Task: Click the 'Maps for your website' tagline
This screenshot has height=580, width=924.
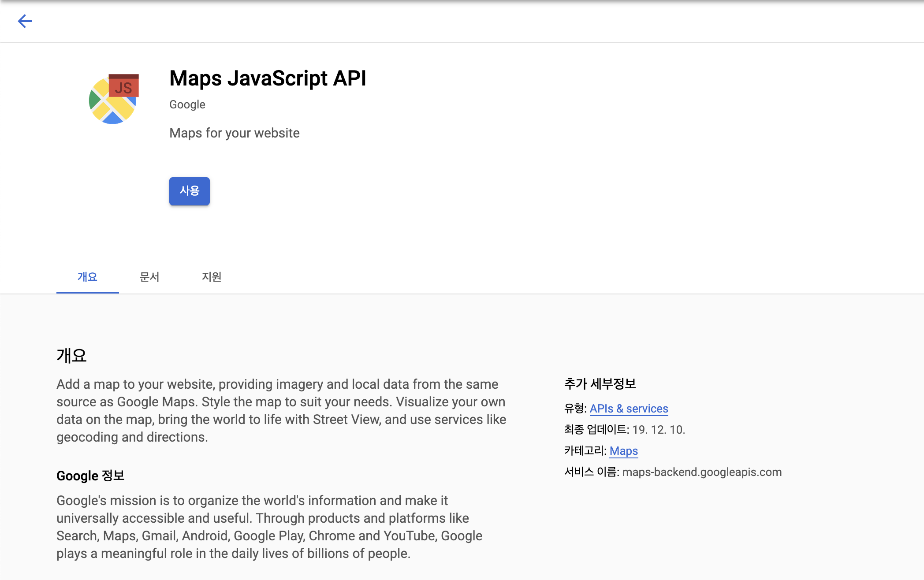Action: click(234, 133)
